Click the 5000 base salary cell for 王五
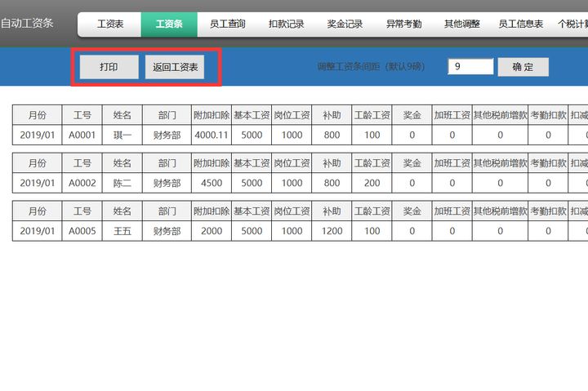This screenshot has height=391, width=588. [252, 231]
